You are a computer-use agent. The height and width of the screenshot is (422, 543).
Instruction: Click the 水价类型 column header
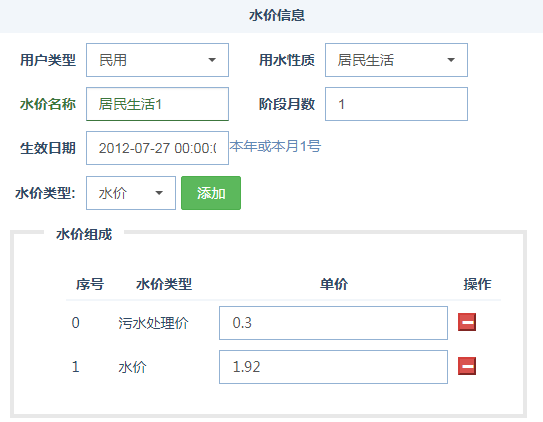point(164,284)
